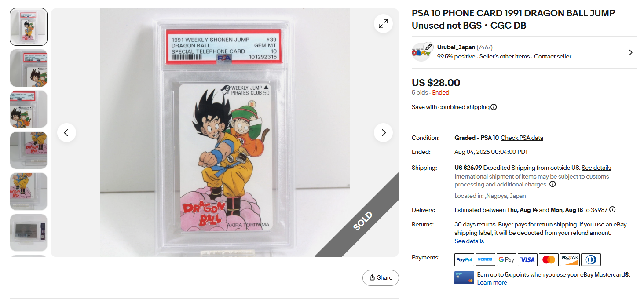Expand the listing image to fullscreen
The image size is (644, 303).
click(383, 24)
